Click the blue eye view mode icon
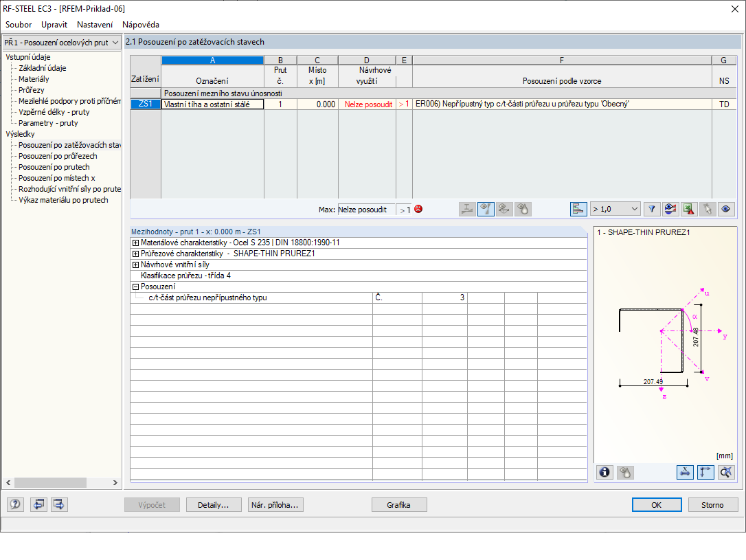 (x=726, y=209)
